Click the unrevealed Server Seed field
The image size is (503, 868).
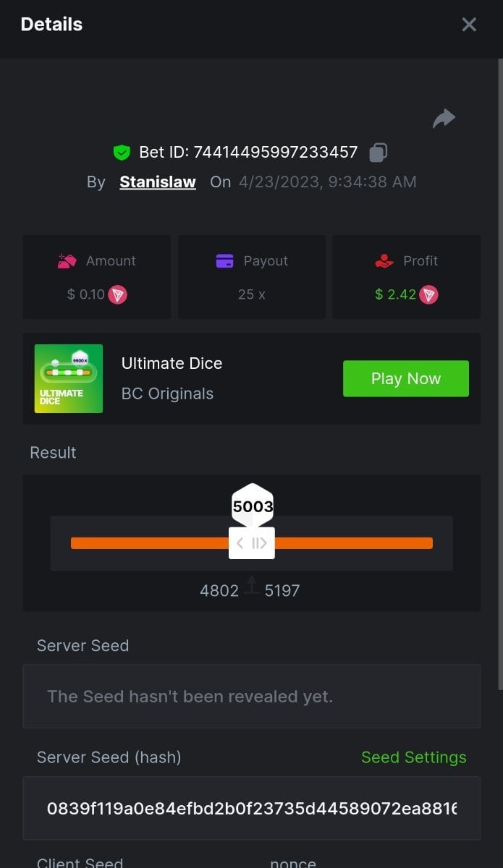click(x=252, y=697)
